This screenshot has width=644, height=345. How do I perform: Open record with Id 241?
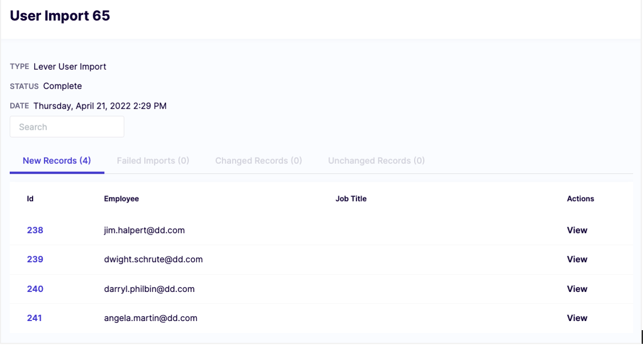click(35, 318)
